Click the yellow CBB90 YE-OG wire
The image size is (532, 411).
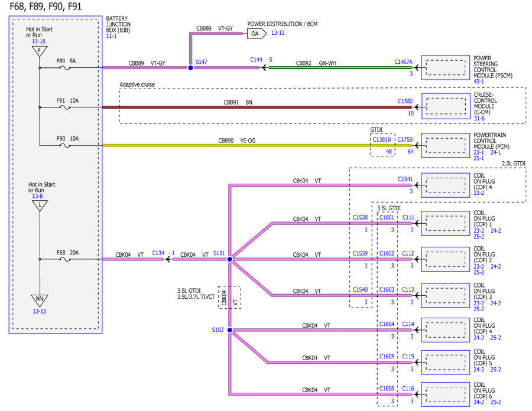257,145
